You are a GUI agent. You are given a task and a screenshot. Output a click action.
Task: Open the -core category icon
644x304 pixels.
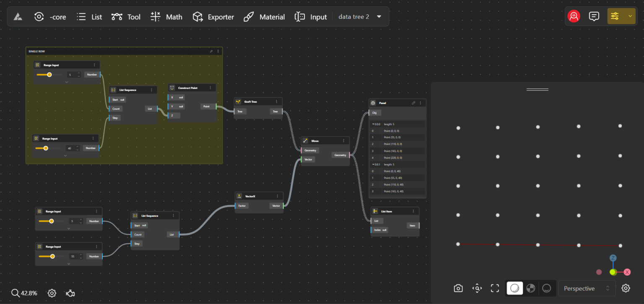click(39, 16)
